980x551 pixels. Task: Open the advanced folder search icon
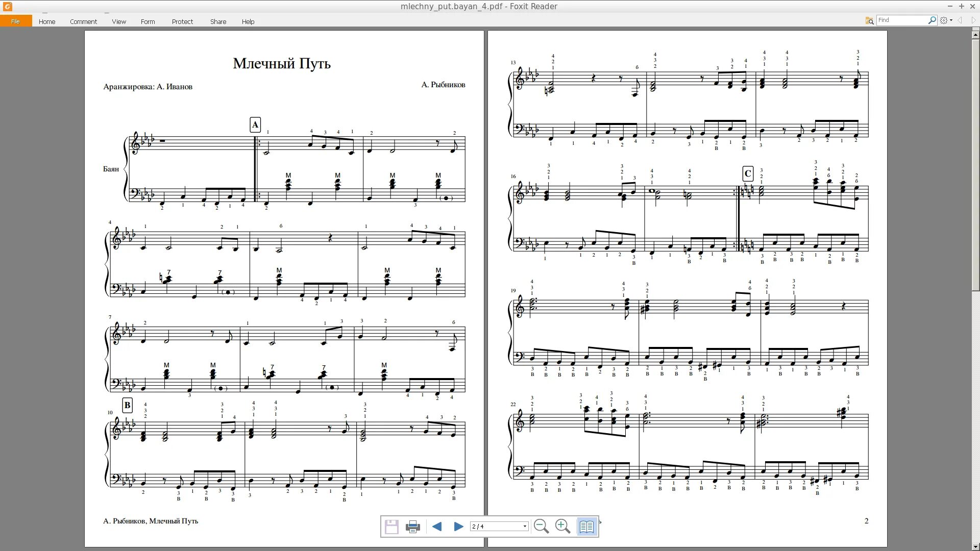point(869,20)
